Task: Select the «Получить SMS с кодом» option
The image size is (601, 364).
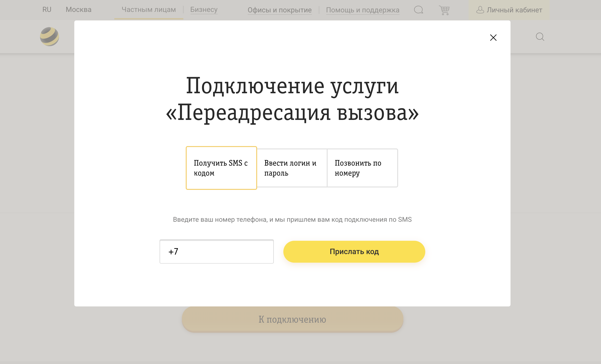Action: [221, 168]
